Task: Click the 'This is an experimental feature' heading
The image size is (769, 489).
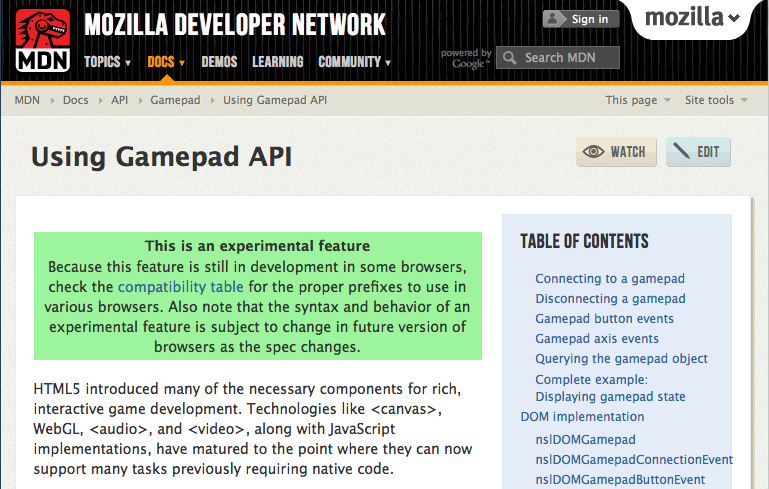Action: click(257, 246)
